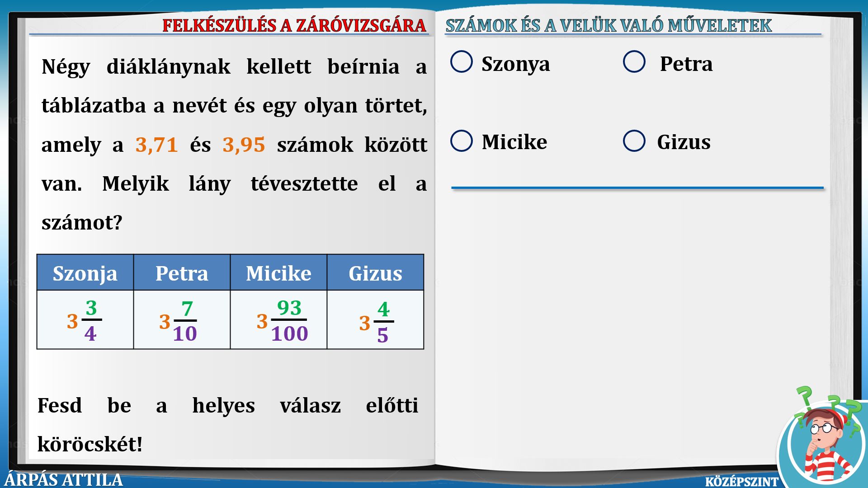Click the Gizus table header cell
The width and height of the screenshot is (868, 488).
pyautogui.click(x=375, y=273)
